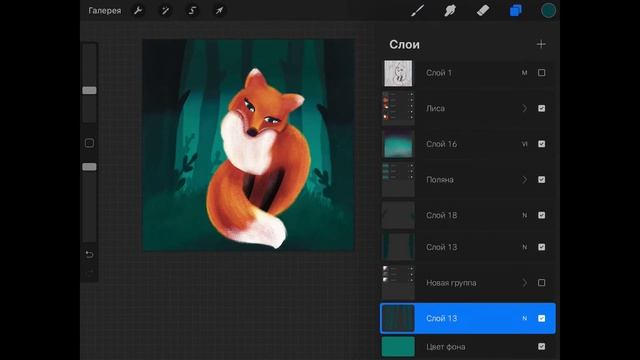Open the Actions wrench menu

point(138,11)
